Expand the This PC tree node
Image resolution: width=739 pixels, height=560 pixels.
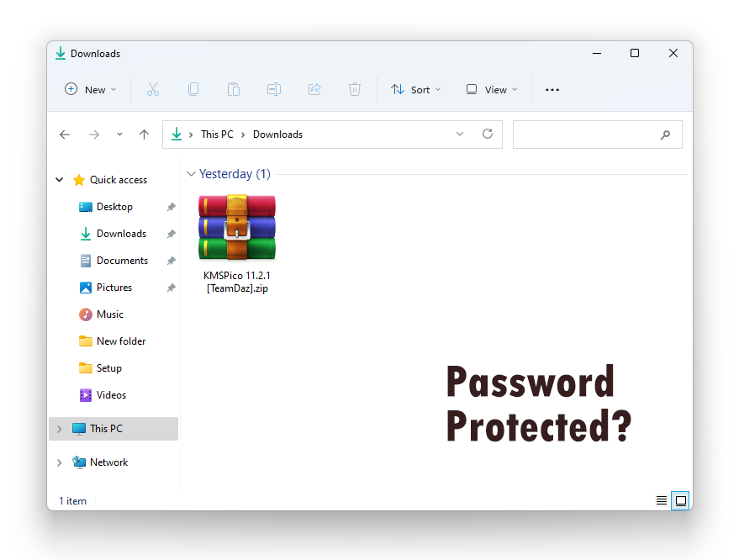coord(60,429)
